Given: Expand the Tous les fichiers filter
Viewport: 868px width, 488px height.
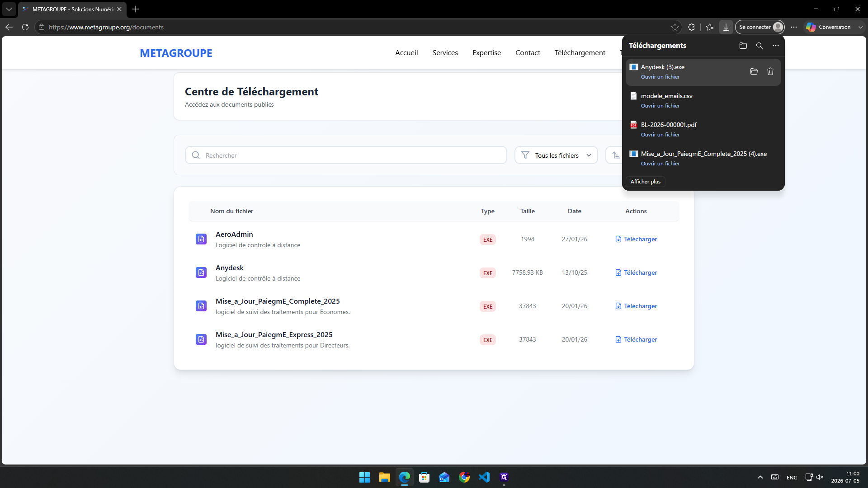Looking at the screenshot, I should coord(556,155).
